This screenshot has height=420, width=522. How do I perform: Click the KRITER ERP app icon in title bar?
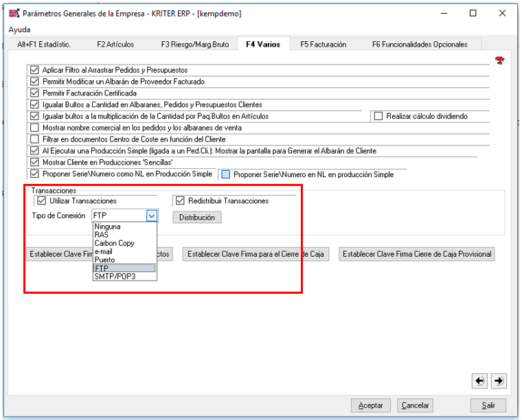click(x=14, y=13)
